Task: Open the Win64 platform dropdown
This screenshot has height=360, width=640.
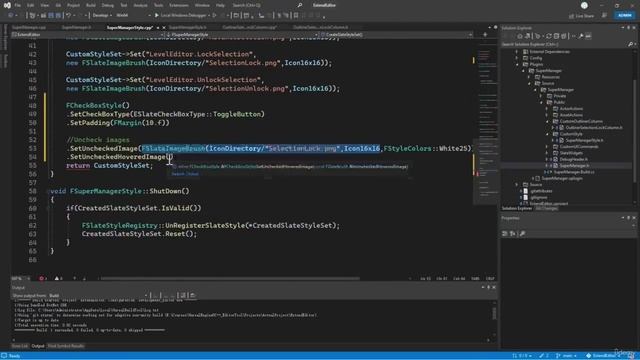Action: coord(133,16)
